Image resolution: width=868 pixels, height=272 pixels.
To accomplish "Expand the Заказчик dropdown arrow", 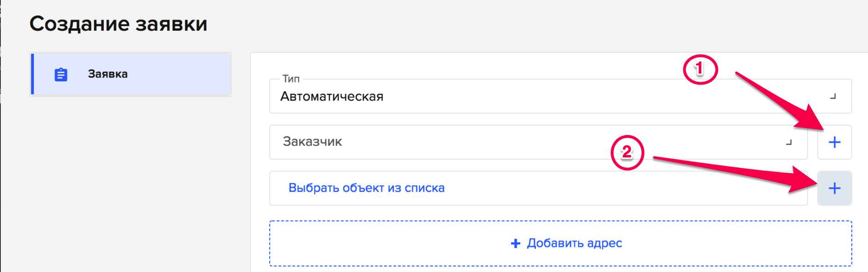I will tap(789, 142).
